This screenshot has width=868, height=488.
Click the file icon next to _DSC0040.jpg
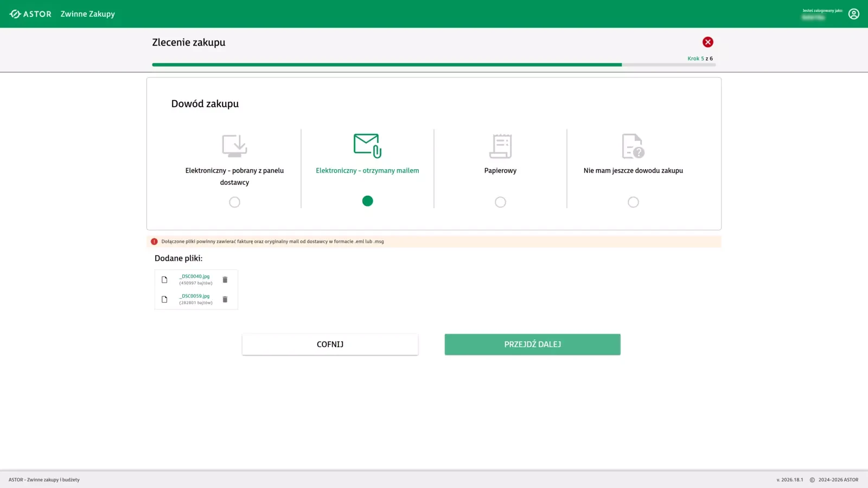pyautogui.click(x=164, y=279)
